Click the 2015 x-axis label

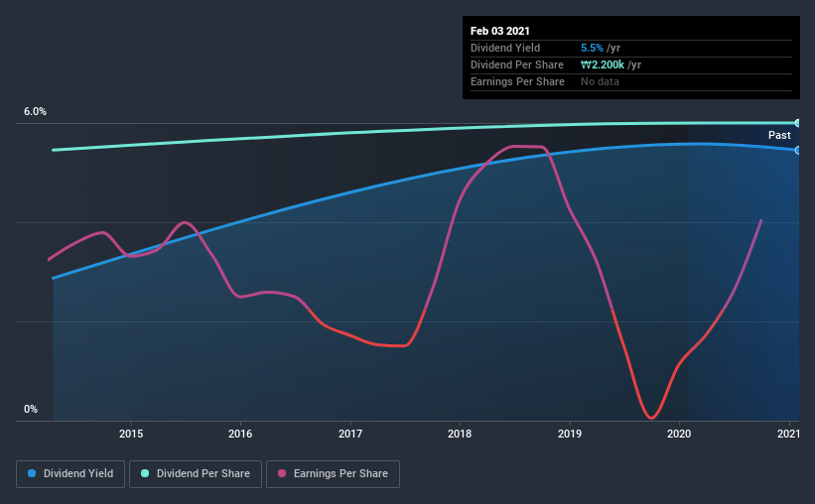pos(131,434)
